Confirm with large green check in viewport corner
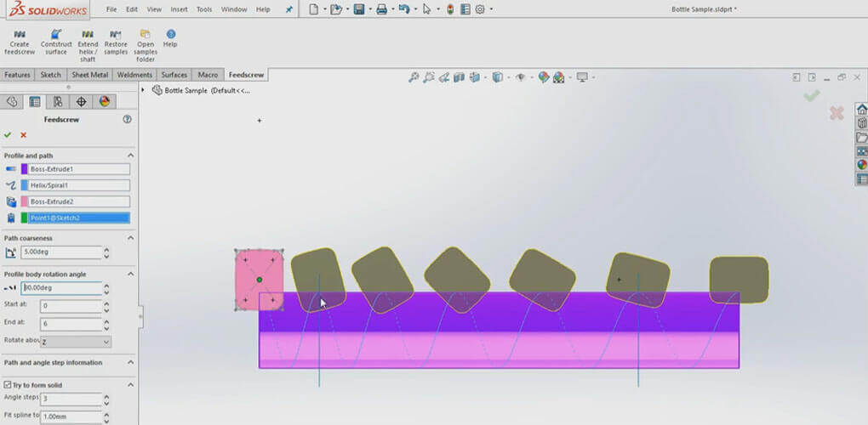 812,96
